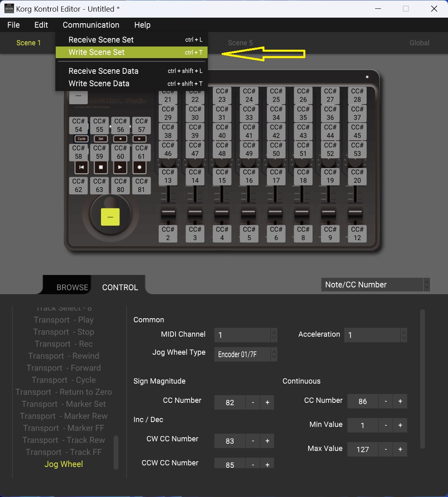Screen dimensions: 448x497
Task: Click the CC# 28 label on the controller
Action: (357, 95)
